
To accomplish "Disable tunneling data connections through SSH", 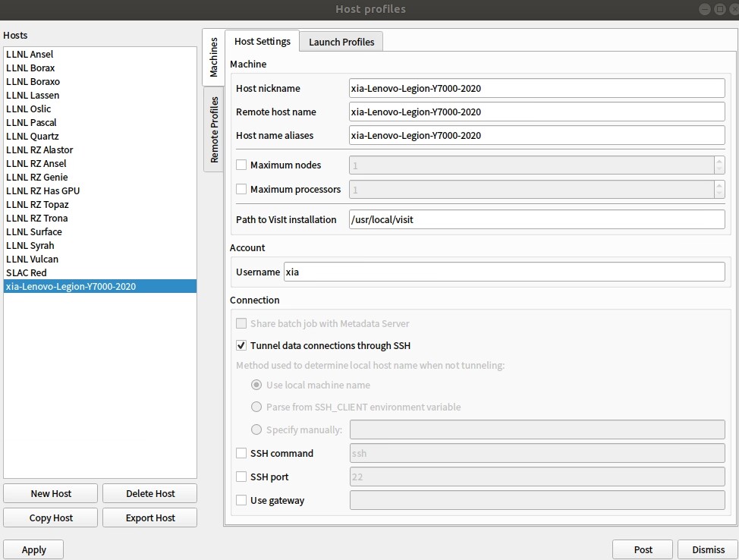I will (x=241, y=345).
